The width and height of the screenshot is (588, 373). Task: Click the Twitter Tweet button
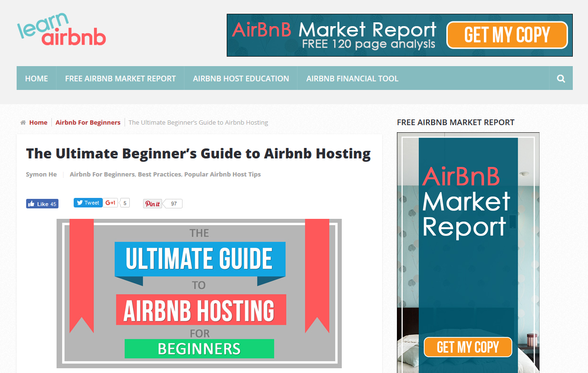click(88, 203)
